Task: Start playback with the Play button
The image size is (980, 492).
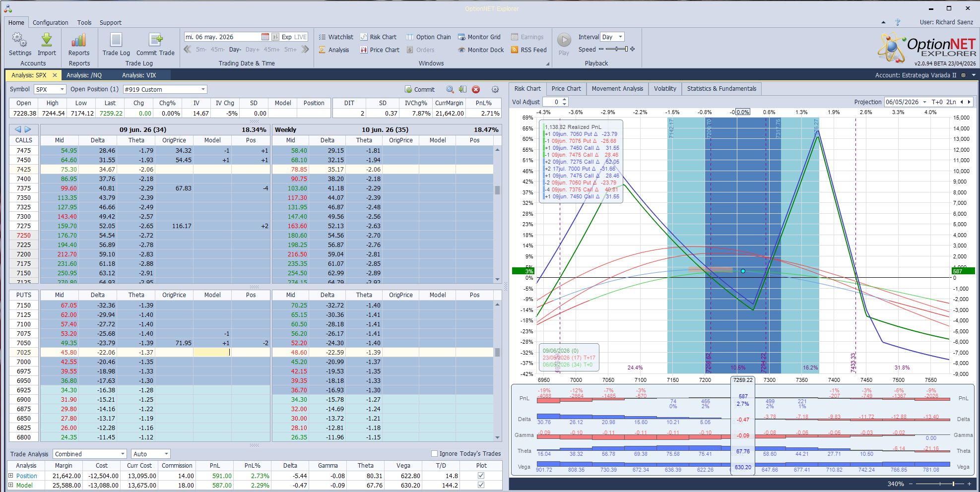Action: pos(564,44)
